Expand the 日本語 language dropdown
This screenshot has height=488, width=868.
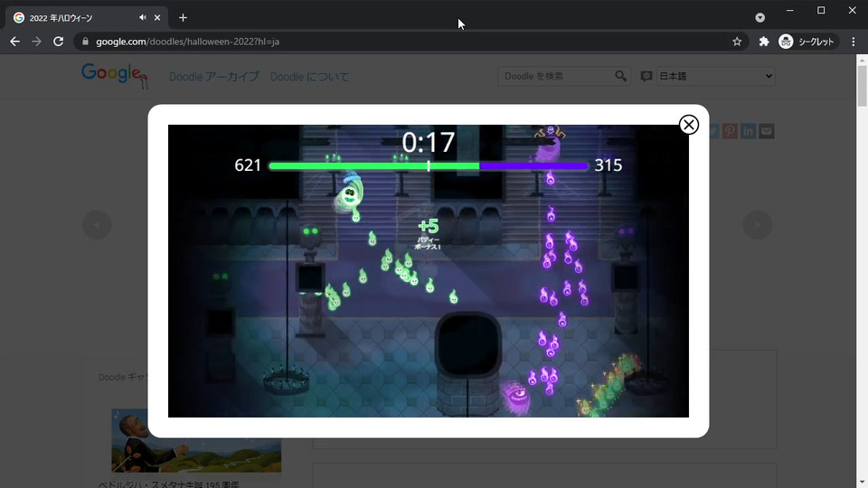pos(716,76)
